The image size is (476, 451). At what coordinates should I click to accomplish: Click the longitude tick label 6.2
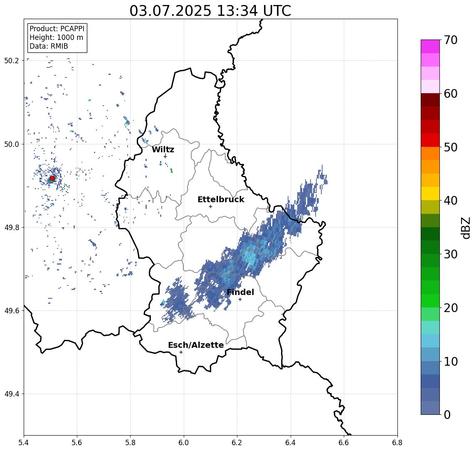(237, 443)
